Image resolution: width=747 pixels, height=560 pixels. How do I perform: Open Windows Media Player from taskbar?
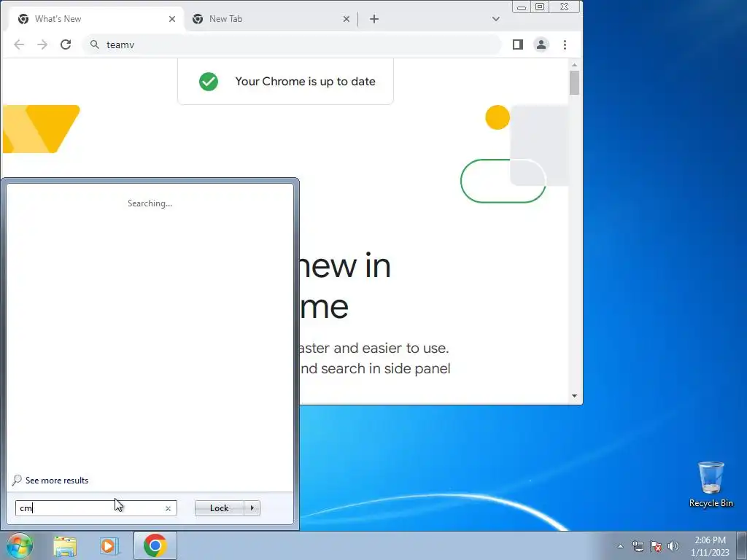109,546
